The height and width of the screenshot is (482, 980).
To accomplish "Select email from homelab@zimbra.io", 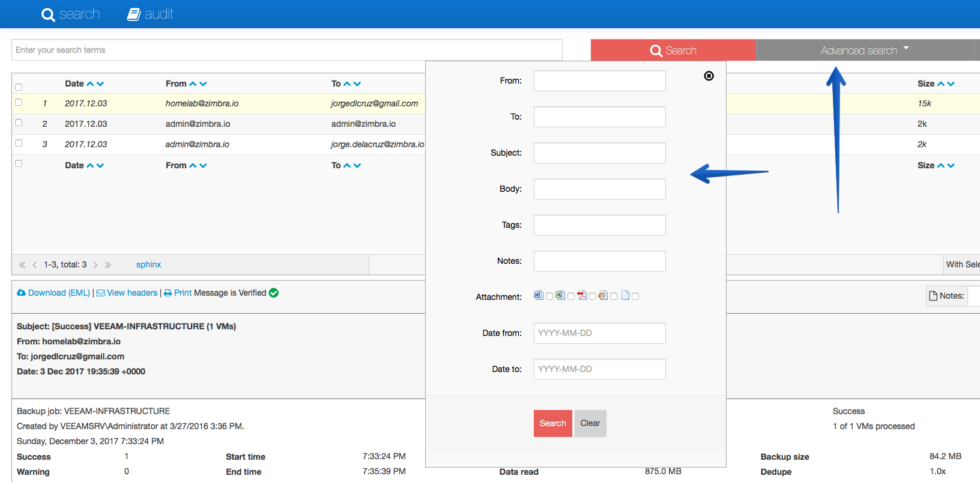I will 202,103.
